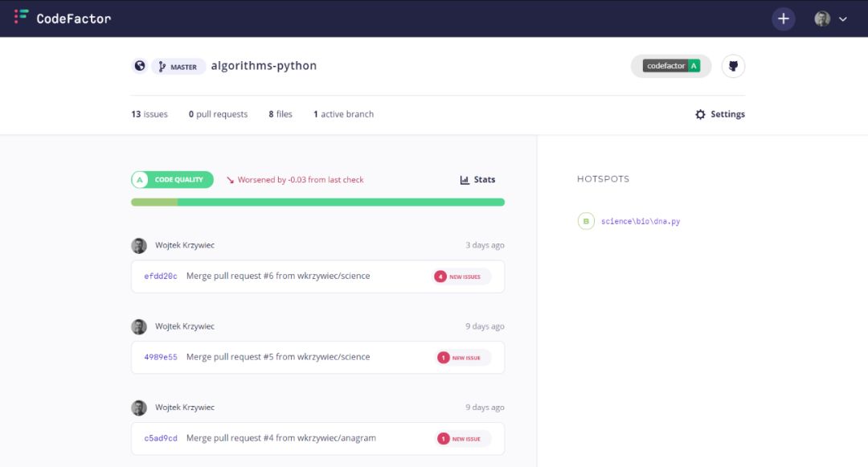Click the Stats bar chart icon
Viewport: 868px width, 467px height.
tap(465, 180)
